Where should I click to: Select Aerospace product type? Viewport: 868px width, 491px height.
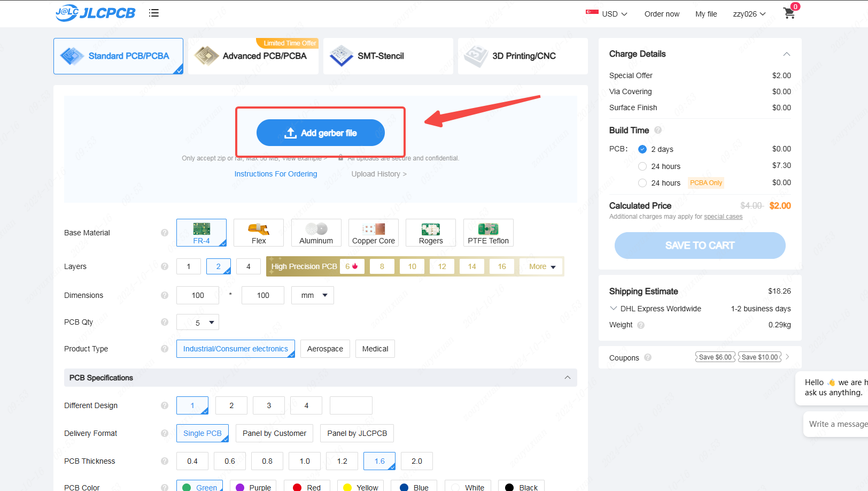pos(325,349)
